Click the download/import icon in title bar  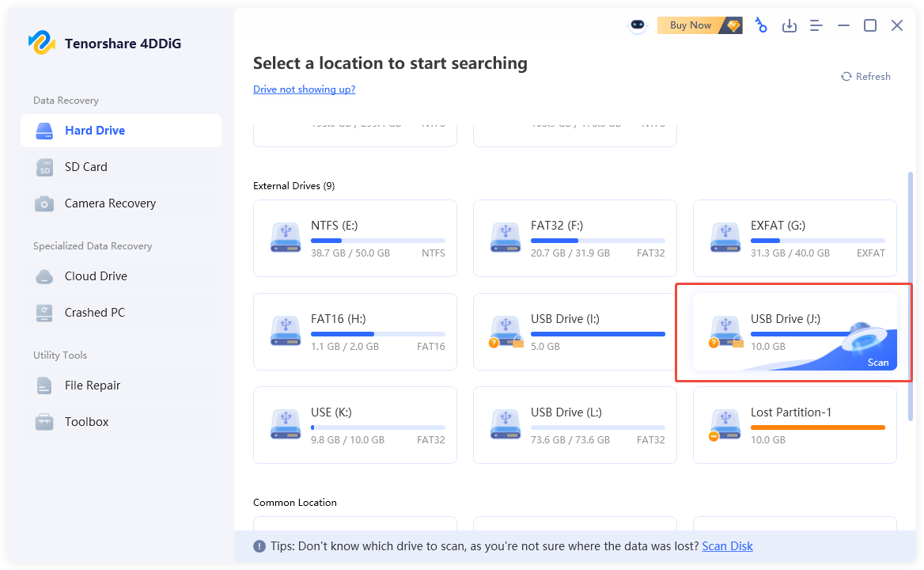click(x=789, y=26)
